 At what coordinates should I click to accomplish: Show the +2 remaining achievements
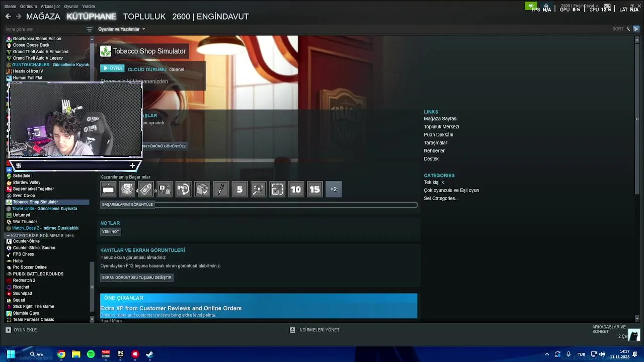click(334, 190)
